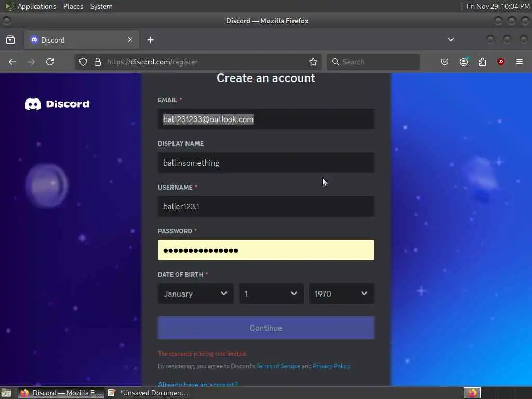Bookmark this page with the star
Viewport: 532px width, 399px height.
point(313,62)
